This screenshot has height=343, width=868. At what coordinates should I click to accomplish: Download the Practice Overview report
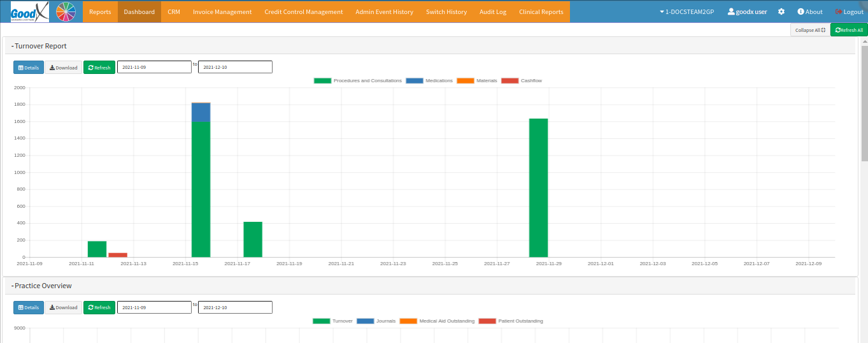point(63,307)
